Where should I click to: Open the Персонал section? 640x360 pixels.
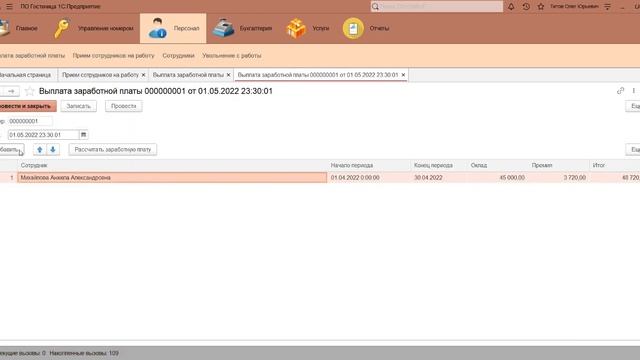173,28
